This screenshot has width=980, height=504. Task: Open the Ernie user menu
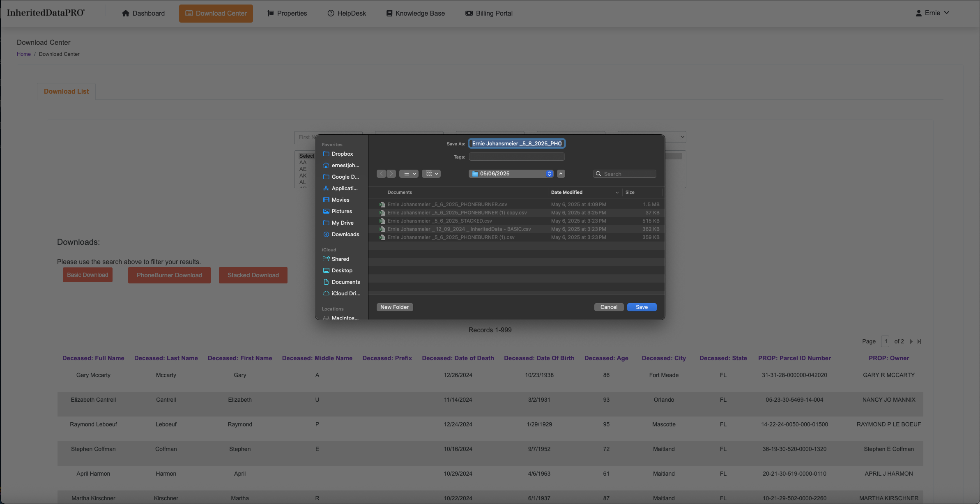pyautogui.click(x=933, y=13)
